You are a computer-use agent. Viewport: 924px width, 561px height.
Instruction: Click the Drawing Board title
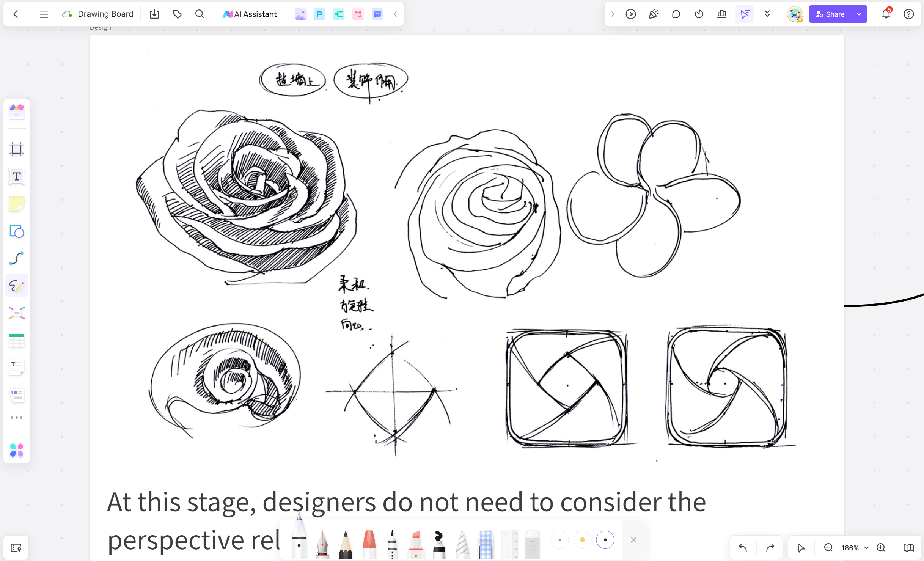(105, 14)
